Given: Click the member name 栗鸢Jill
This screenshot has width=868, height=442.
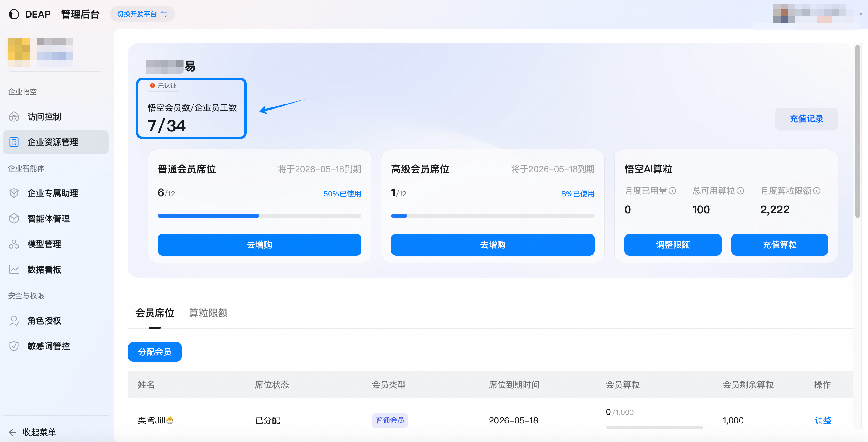Looking at the screenshot, I should point(156,421).
